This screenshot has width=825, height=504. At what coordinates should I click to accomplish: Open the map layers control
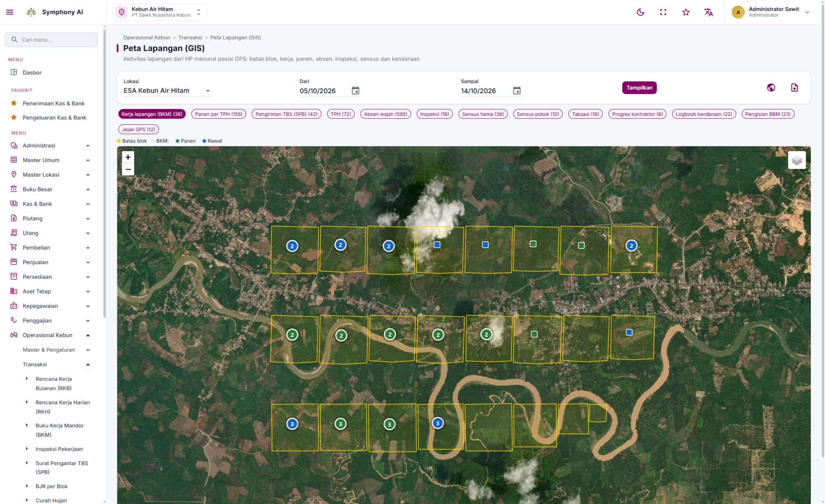[797, 160]
